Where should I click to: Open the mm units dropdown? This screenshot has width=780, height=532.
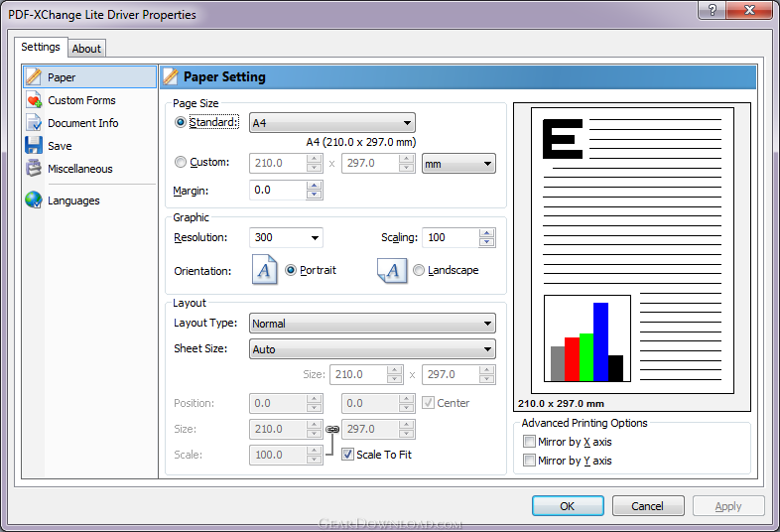[x=458, y=164]
